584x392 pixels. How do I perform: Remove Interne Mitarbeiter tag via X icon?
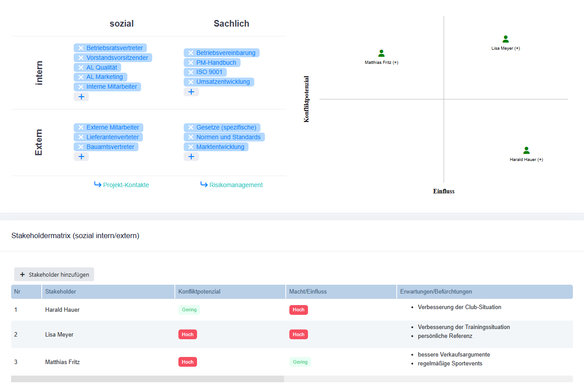point(81,86)
